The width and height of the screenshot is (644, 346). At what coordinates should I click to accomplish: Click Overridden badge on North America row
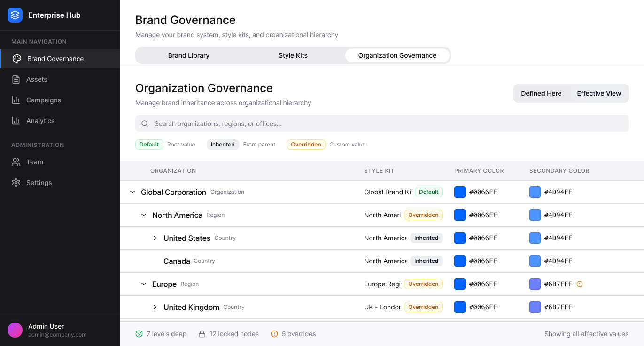423,215
